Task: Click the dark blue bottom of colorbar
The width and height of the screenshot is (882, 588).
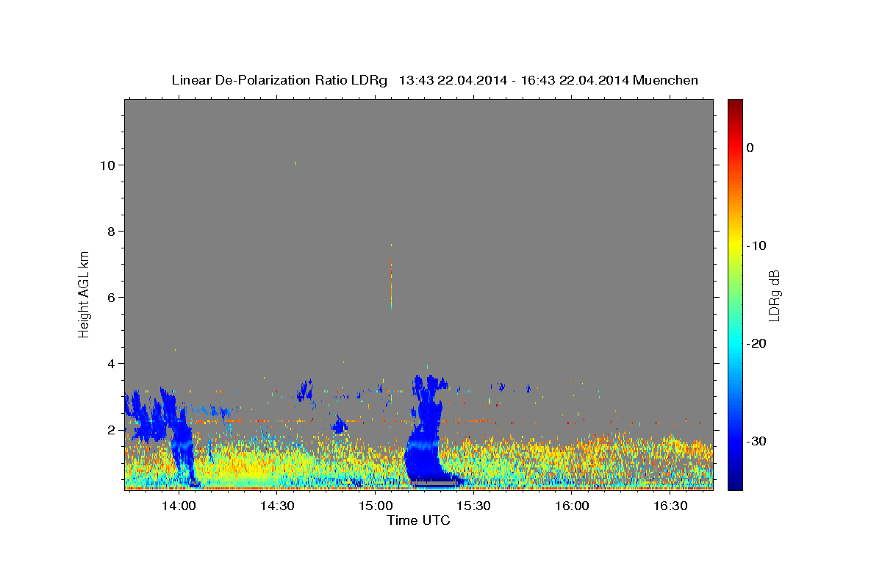Action: 735,484
